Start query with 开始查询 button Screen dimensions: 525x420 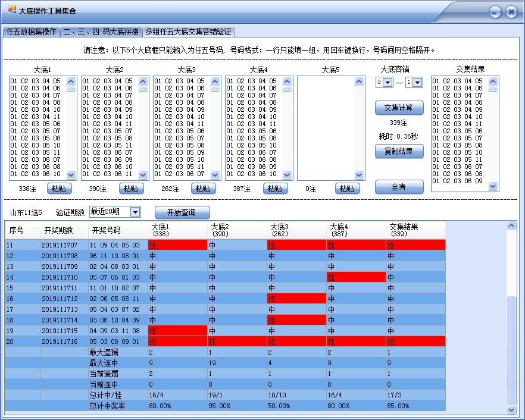pyautogui.click(x=182, y=212)
